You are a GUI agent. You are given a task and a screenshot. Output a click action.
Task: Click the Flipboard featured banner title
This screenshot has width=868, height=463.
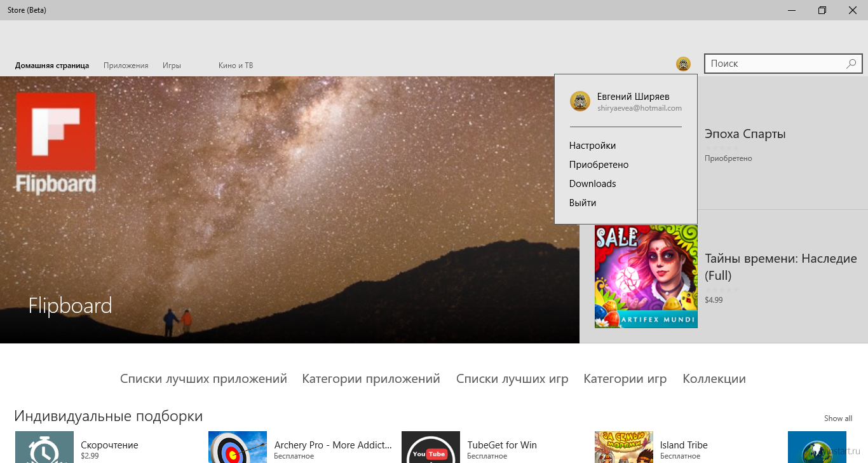[x=70, y=306]
